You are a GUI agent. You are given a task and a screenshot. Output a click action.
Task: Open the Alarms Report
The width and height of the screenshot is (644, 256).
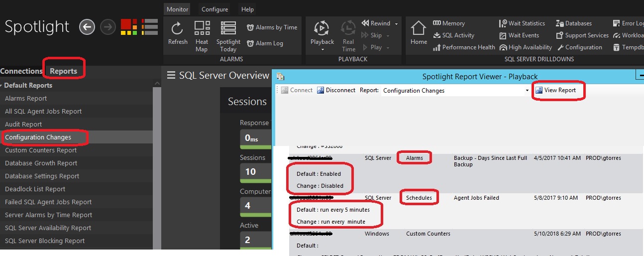pyautogui.click(x=76, y=99)
